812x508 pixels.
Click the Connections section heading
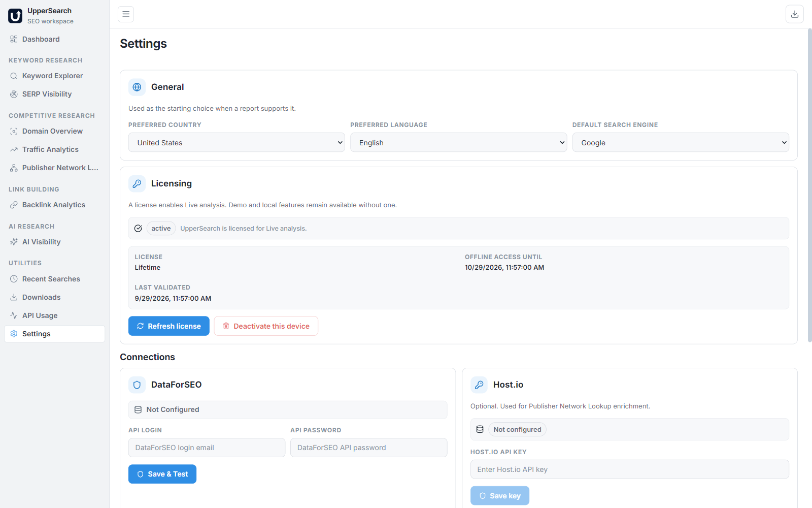(147, 357)
